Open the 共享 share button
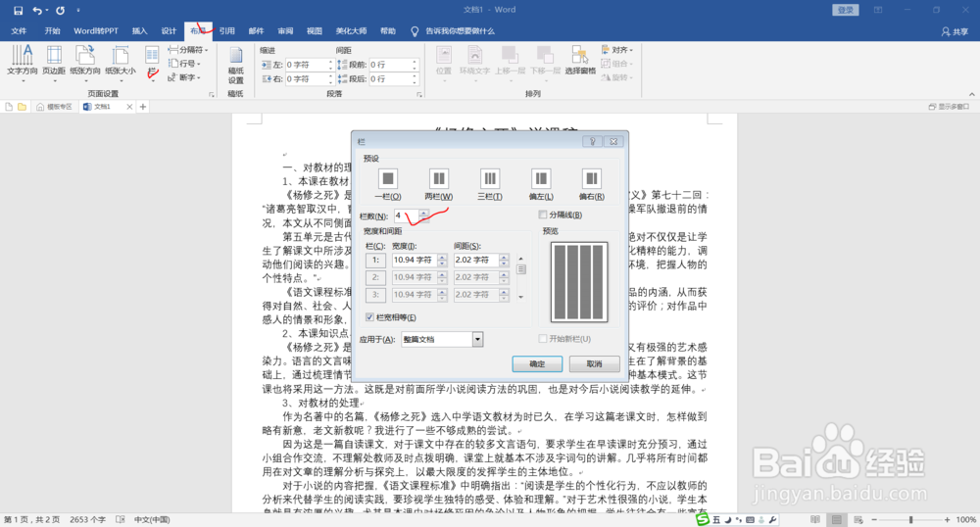 pos(955,31)
